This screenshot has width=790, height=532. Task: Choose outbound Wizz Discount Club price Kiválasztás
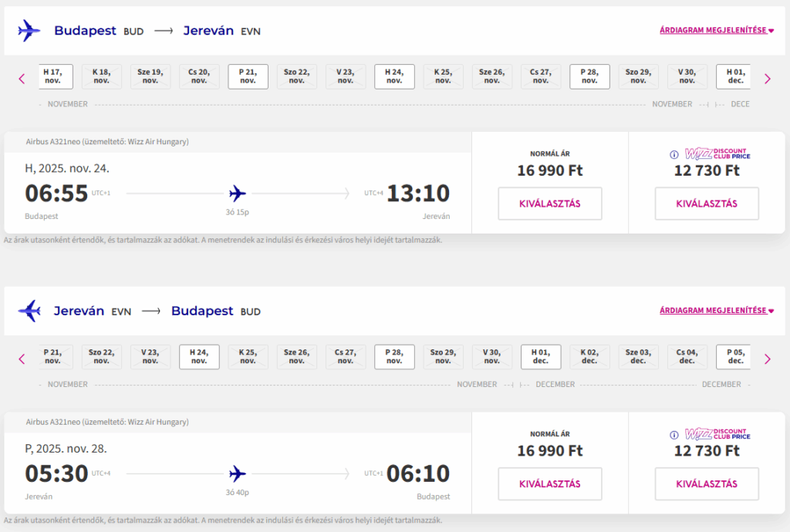pyautogui.click(x=707, y=204)
